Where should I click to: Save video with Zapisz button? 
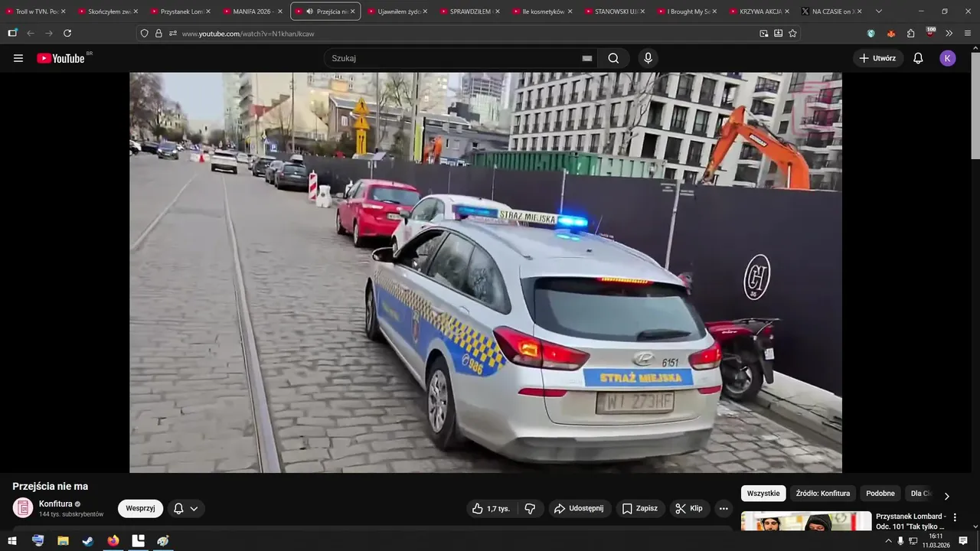tap(640, 508)
